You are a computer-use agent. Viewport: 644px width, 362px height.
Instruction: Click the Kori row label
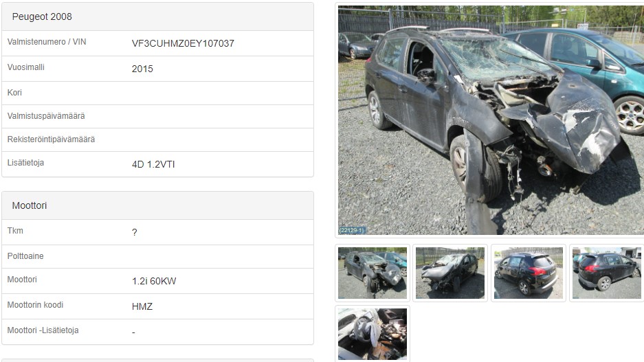[x=14, y=93]
